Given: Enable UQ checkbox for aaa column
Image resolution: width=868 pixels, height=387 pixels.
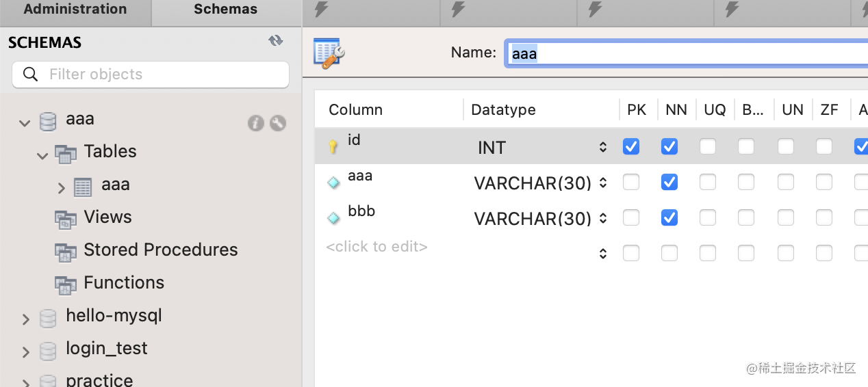Looking at the screenshot, I should 708,182.
